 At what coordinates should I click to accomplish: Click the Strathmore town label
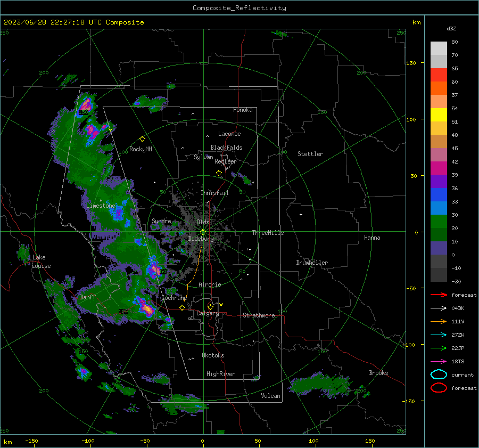pyautogui.click(x=259, y=315)
